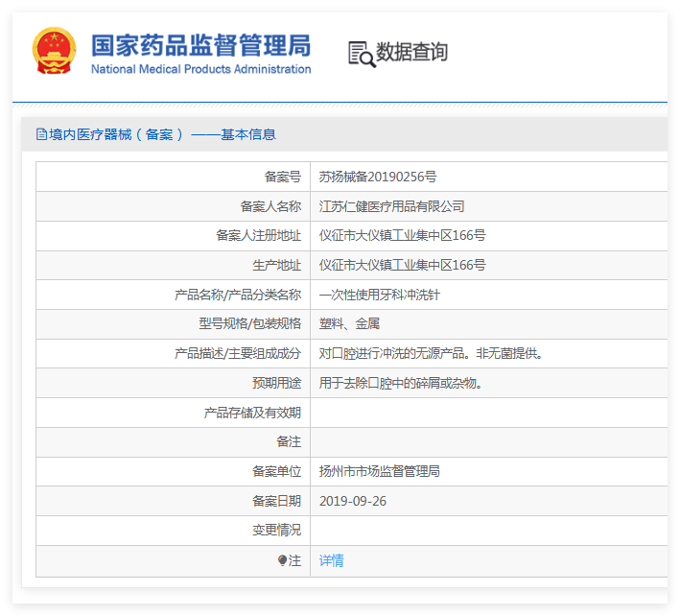Click the 变更情况 row label

[x=275, y=530]
